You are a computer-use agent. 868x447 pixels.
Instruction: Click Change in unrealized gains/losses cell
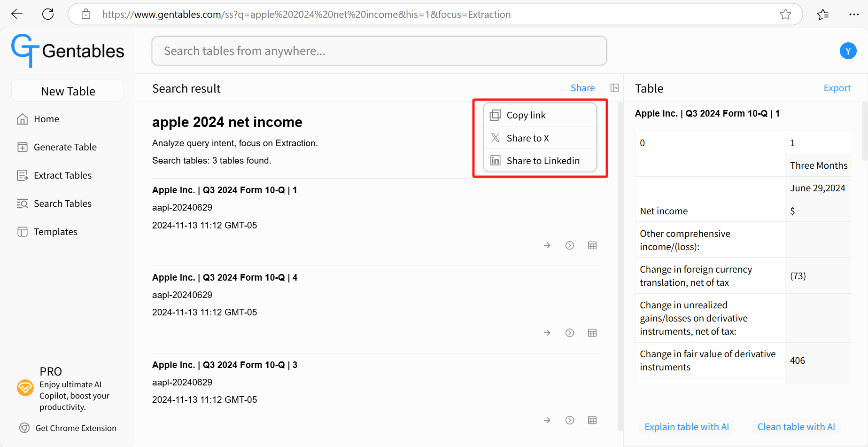point(710,318)
